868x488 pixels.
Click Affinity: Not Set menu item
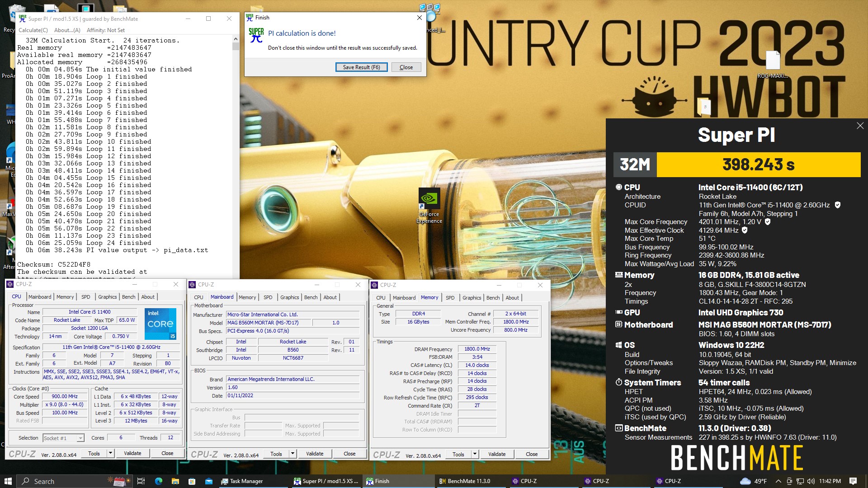106,30
